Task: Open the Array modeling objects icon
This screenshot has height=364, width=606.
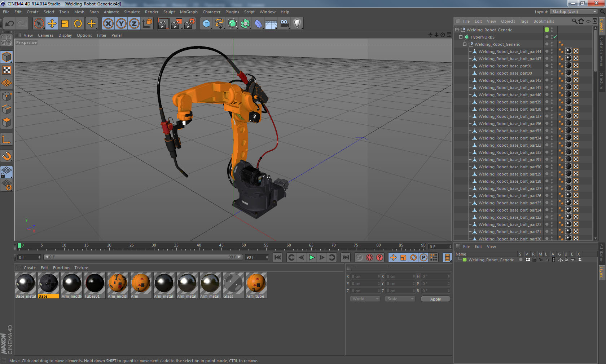Action: [x=245, y=24]
